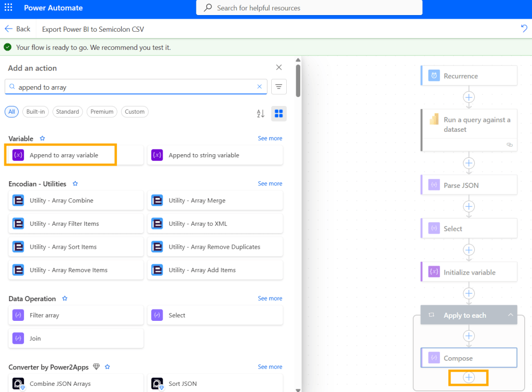Open the app launcher waffle icon

click(8, 8)
